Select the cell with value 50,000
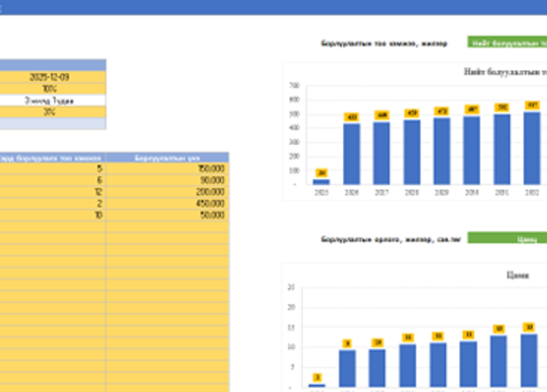This screenshot has width=547, height=392. point(167,215)
